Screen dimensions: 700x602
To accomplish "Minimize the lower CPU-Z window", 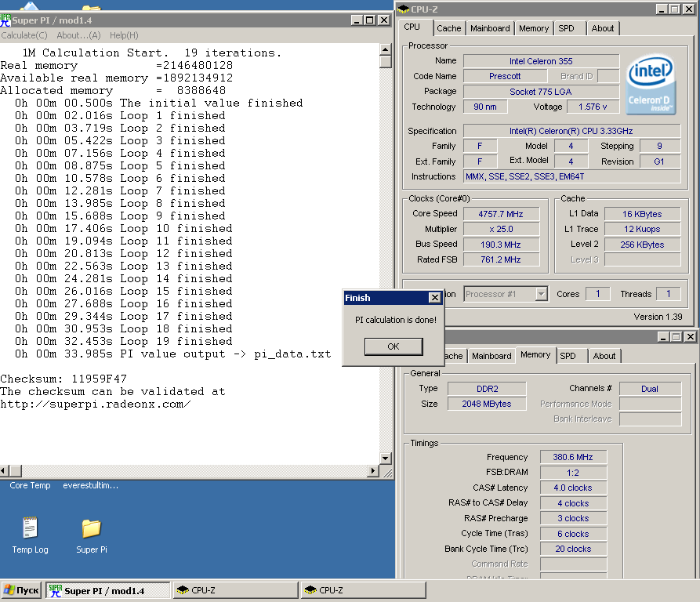I will point(663,337).
